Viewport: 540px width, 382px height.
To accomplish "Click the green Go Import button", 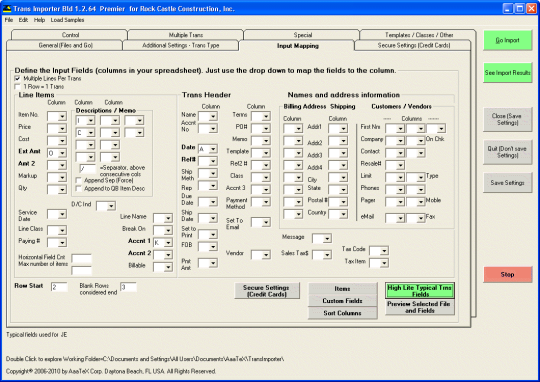I will tap(507, 40).
